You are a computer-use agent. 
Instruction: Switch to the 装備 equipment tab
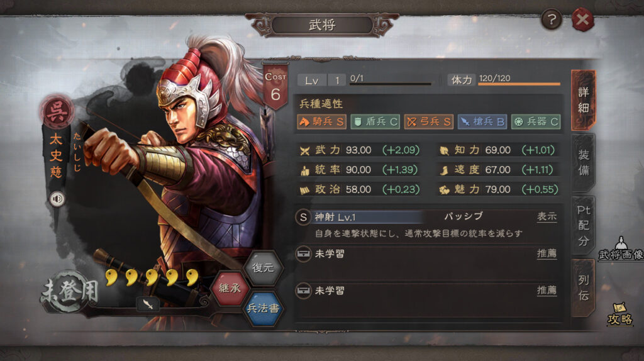pyautogui.click(x=583, y=163)
